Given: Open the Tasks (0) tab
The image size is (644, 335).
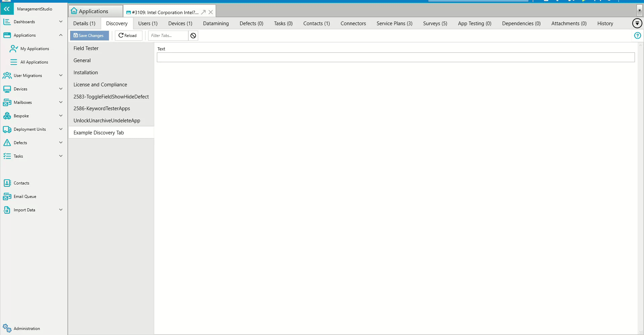Looking at the screenshot, I should coord(283,24).
